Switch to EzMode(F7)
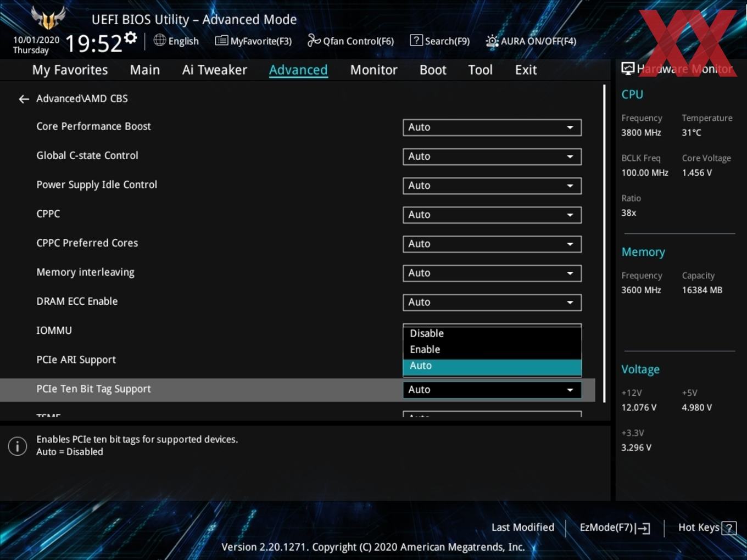 tap(615, 528)
